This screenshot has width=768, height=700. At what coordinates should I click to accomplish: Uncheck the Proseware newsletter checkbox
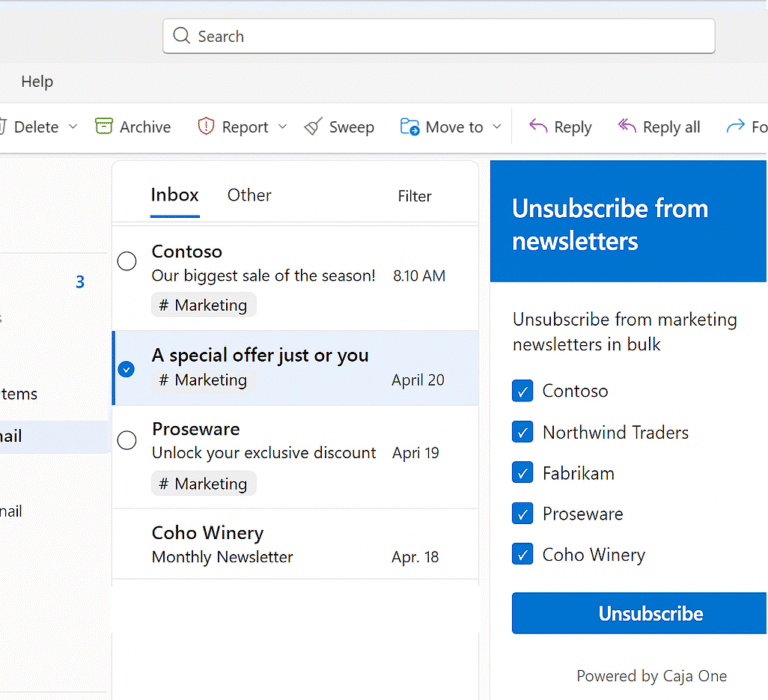pyautogui.click(x=523, y=513)
